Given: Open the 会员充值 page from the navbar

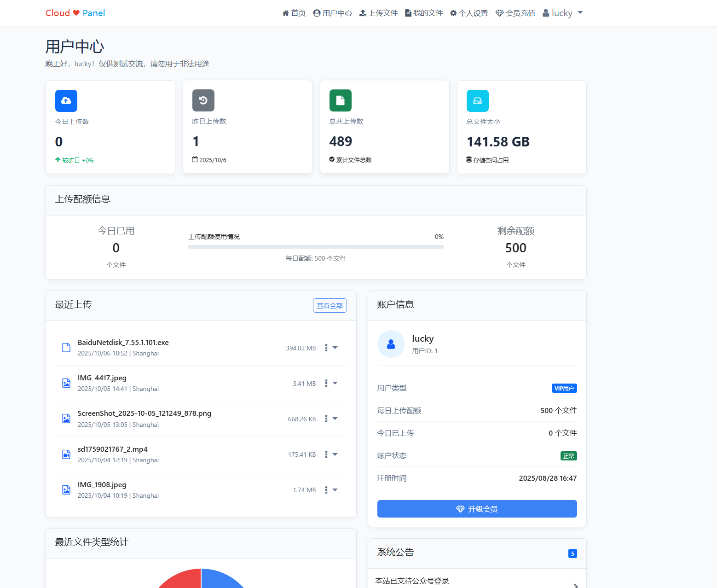Looking at the screenshot, I should point(515,12).
